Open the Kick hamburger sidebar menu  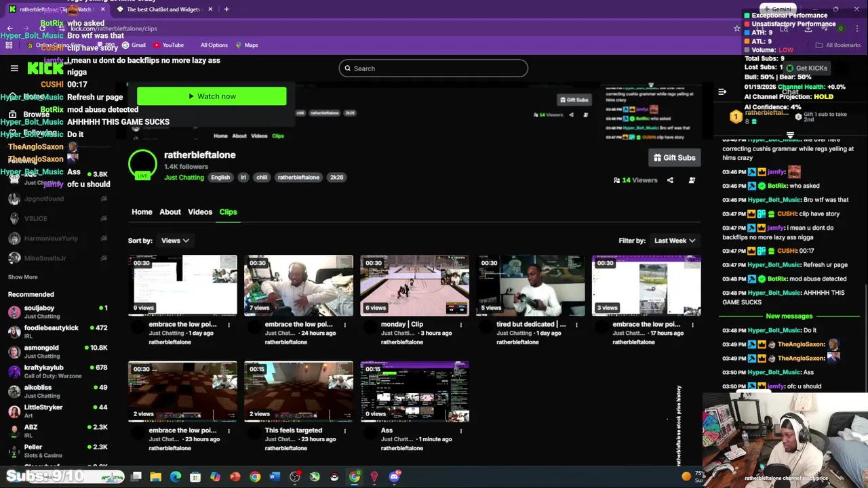[x=14, y=68]
